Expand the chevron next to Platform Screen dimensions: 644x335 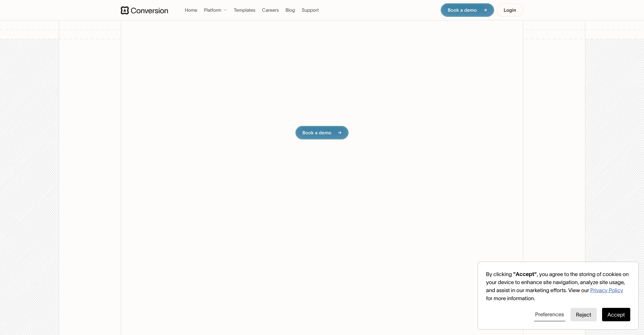(225, 10)
